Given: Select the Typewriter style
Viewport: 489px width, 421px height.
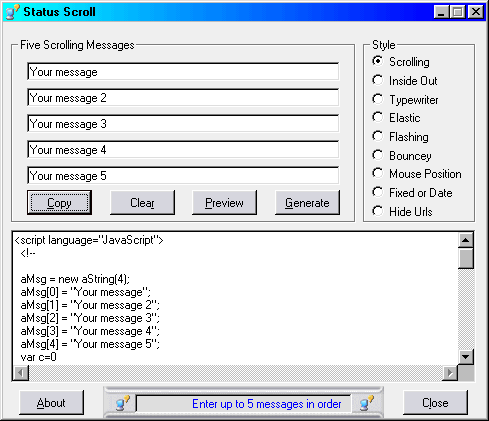Looking at the screenshot, I should coord(378,99).
